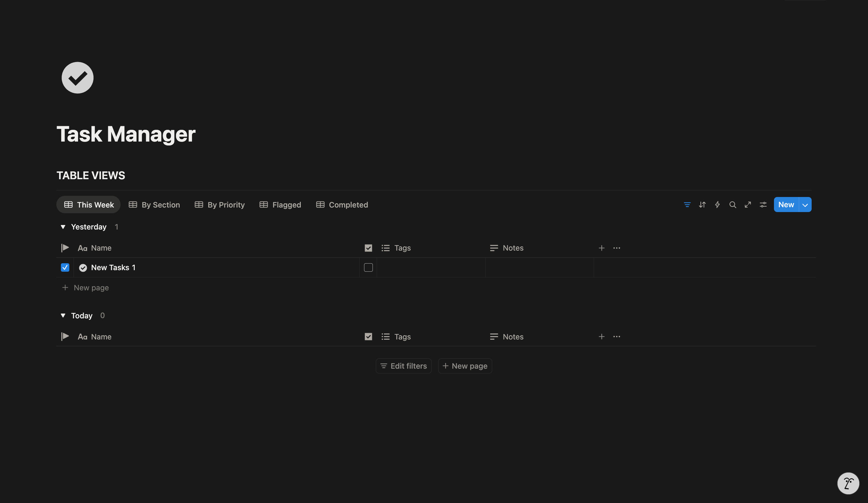
Task: Open the database in full page
Action: click(747, 205)
